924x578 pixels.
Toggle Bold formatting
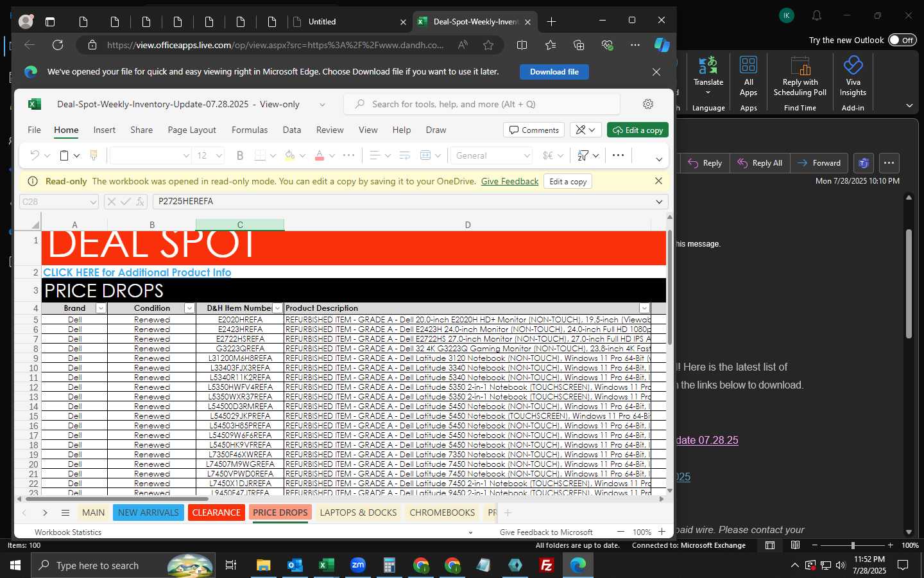[240, 155]
